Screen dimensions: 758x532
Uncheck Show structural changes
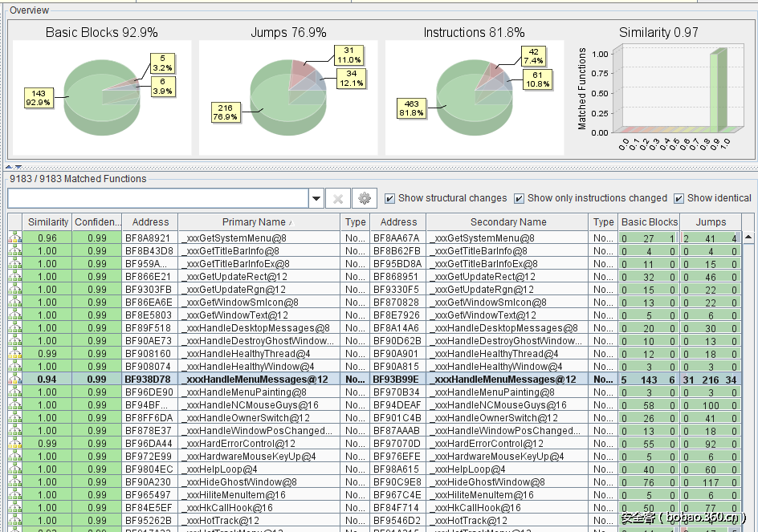390,198
